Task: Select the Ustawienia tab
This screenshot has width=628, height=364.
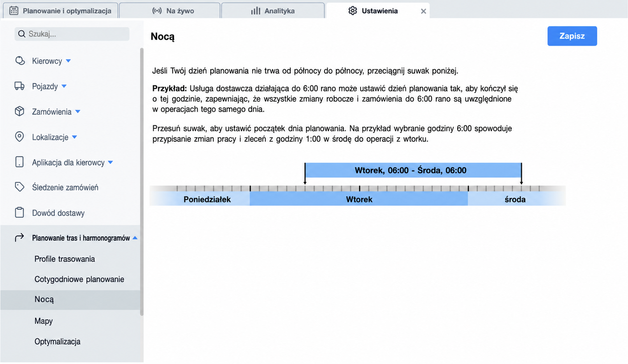Action: (x=378, y=10)
